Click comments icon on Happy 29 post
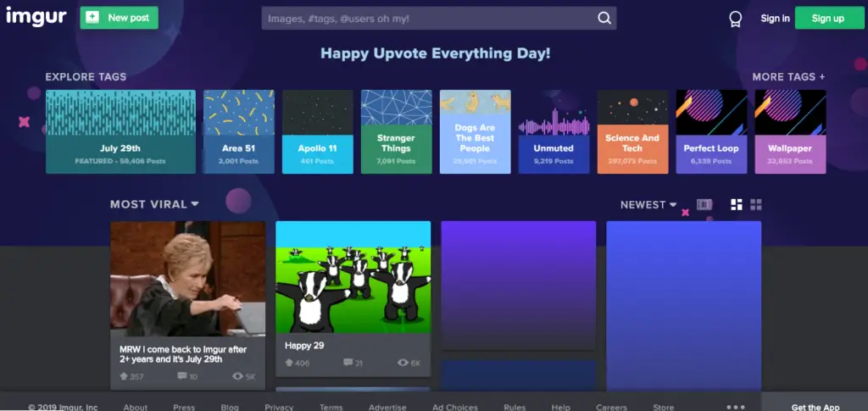The image size is (868, 411). pos(348,363)
